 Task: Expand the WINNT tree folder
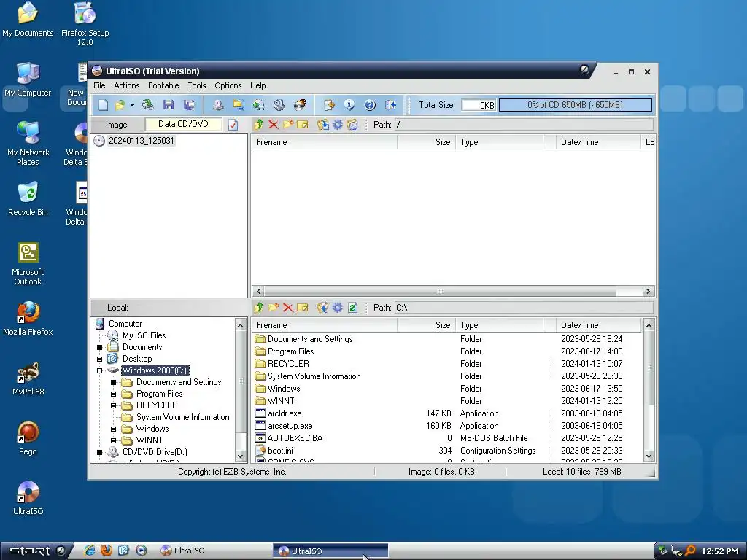113,440
